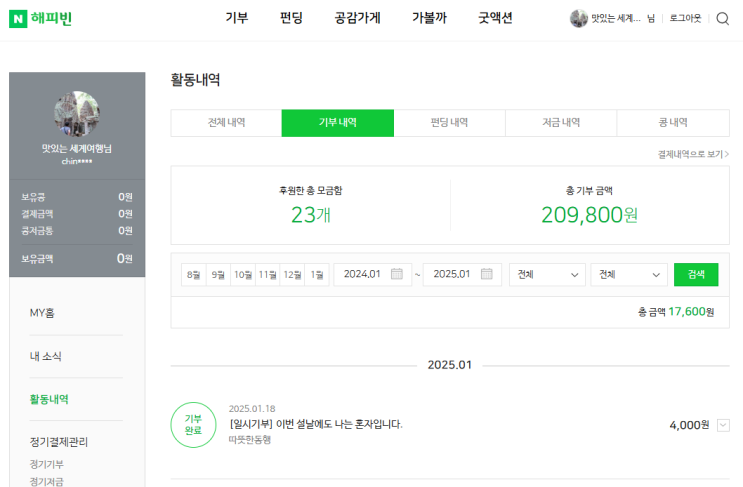Viewport: 743px width, 487px height.
Task: Click the 기부완료 status badge
Action: pos(193,424)
